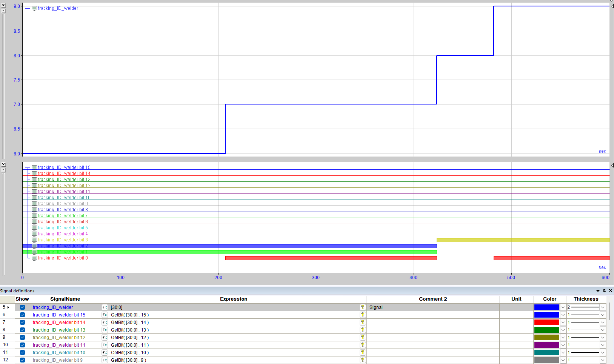Click the Thickness column header

point(586,299)
